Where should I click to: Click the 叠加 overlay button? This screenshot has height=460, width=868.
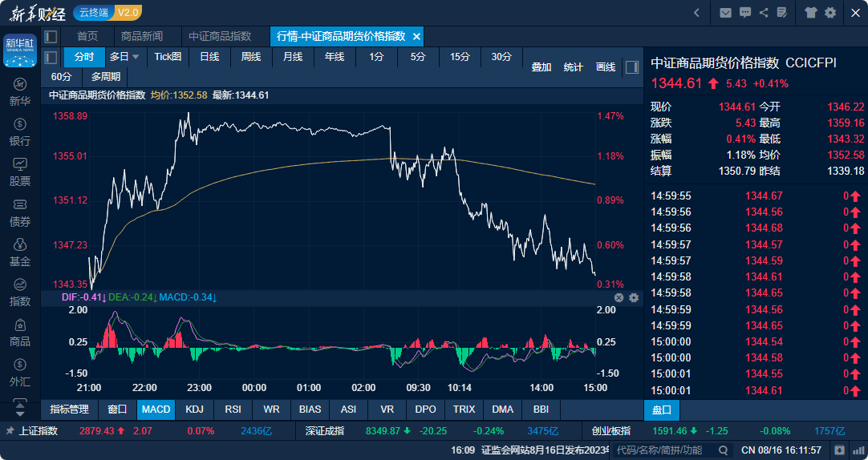pos(541,67)
